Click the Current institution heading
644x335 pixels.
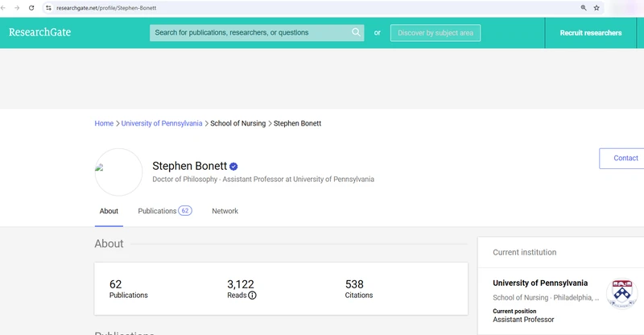click(525, 252)
